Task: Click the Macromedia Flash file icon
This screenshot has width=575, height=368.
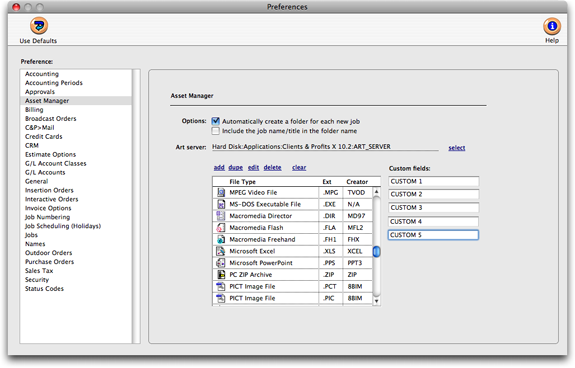Action: [221, 228]
